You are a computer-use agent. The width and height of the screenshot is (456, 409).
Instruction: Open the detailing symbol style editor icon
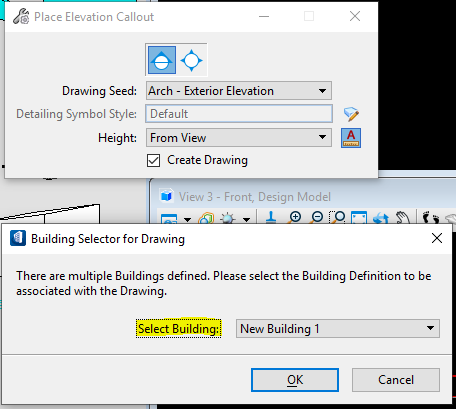click(351, 114)
